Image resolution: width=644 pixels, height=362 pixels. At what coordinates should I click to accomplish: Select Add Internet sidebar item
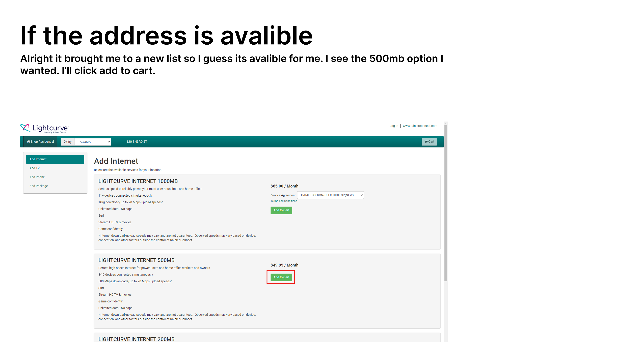(55, 159)
